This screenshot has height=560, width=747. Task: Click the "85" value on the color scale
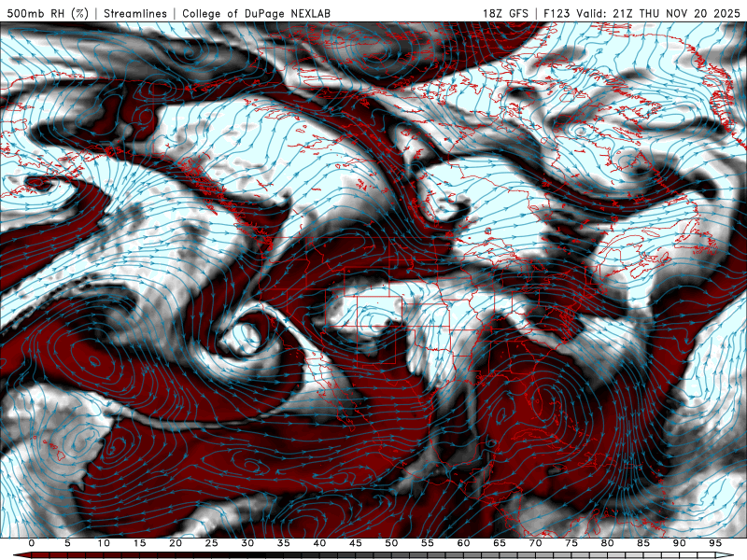[x=643, y=543]
